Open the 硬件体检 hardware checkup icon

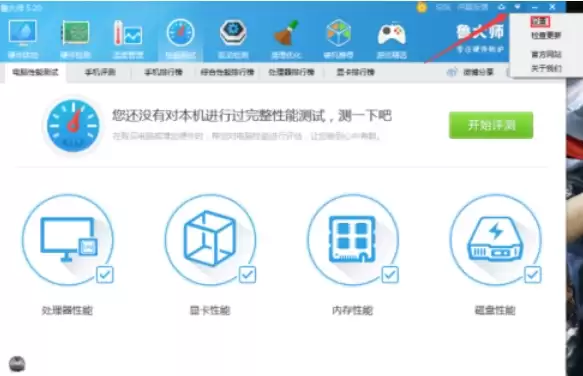(x=23, y=33)
